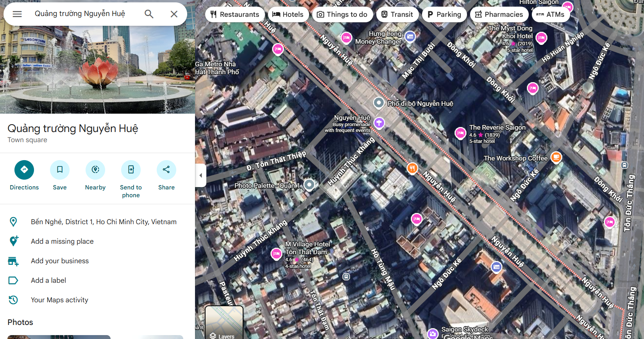Click Bến Nghé, District 1 address text
The image size is (644, 339).
tap(104, 222)
